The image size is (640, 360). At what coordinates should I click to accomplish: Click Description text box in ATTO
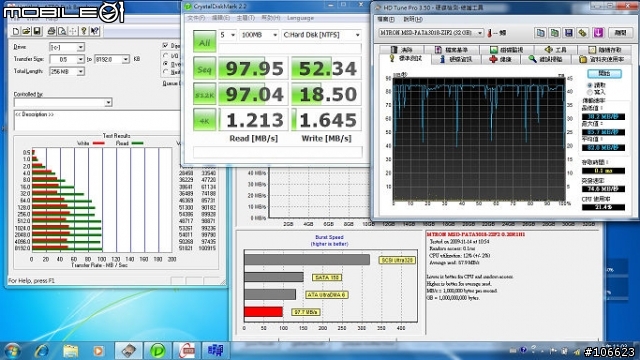coord(97,120)
